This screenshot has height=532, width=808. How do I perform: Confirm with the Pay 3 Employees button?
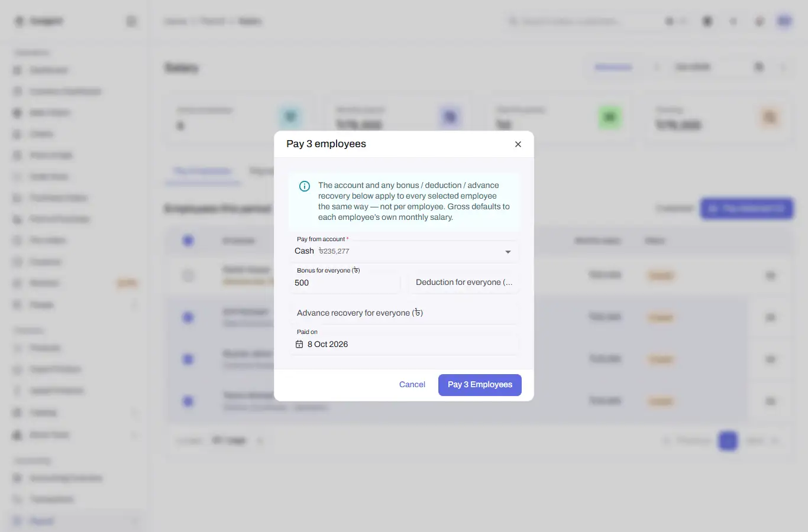tap(480, 385)
